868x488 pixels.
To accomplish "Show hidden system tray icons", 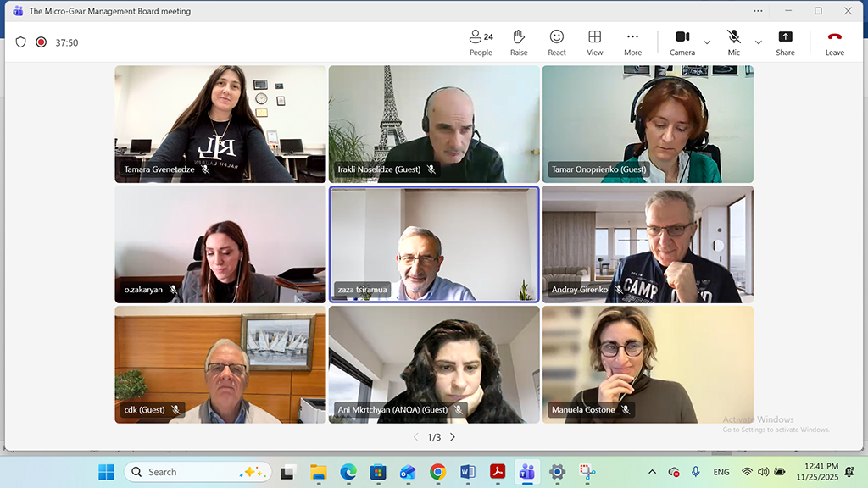I will coord(652,472).
